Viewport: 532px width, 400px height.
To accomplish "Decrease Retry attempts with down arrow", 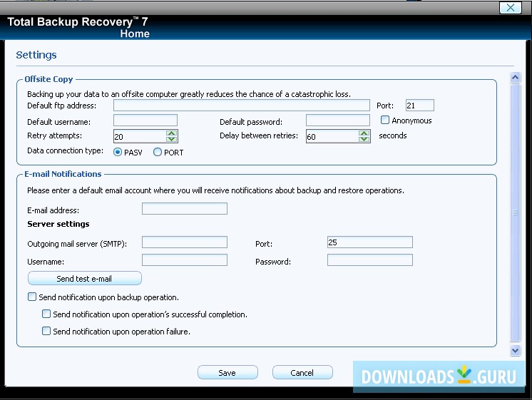I will 172,139.
